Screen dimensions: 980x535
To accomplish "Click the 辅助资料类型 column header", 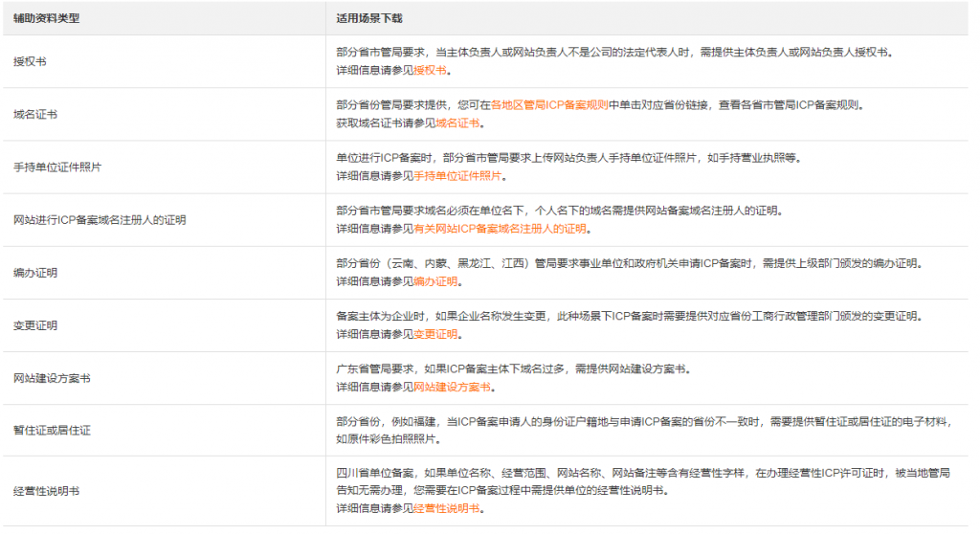I will pos(46,18).
